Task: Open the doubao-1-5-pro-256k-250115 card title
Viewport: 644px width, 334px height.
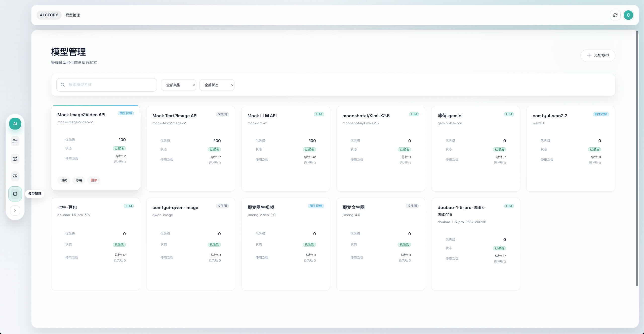Action: point(462,211)
